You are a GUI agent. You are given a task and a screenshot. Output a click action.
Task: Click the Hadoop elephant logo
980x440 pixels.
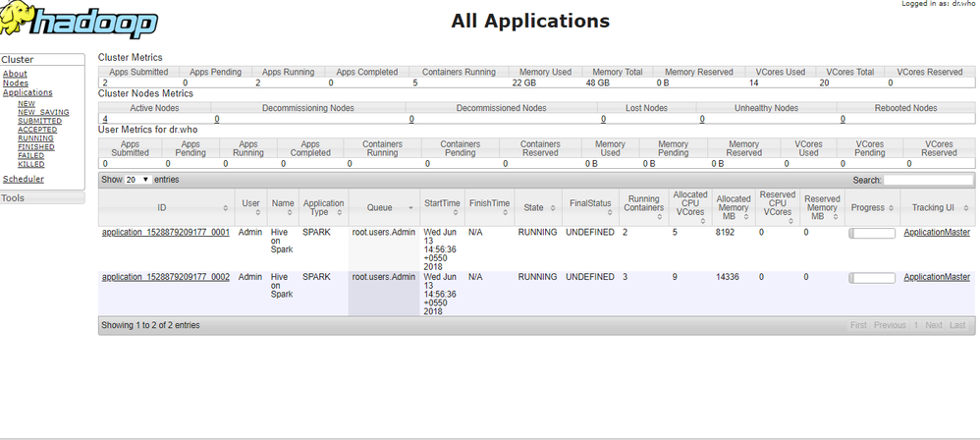[x=79, y=21]
